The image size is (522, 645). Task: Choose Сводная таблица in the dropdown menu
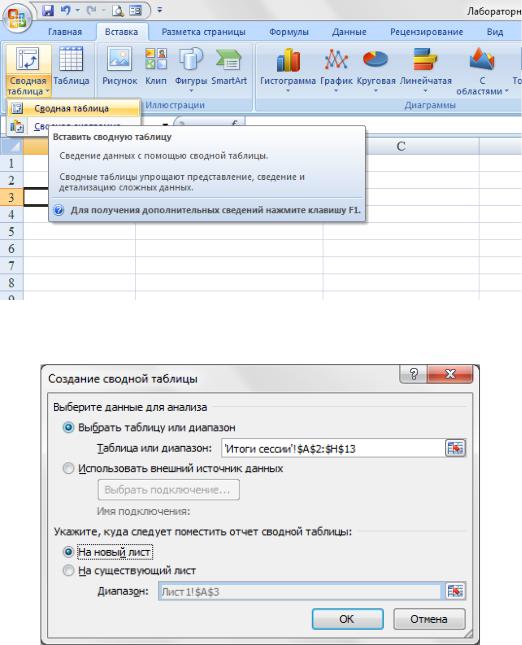(74, 108)
